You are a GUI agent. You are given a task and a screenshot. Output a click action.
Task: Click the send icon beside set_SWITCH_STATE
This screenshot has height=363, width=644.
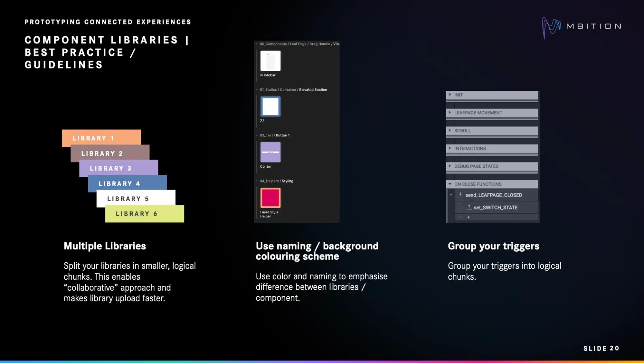click(x=469, y=207)
